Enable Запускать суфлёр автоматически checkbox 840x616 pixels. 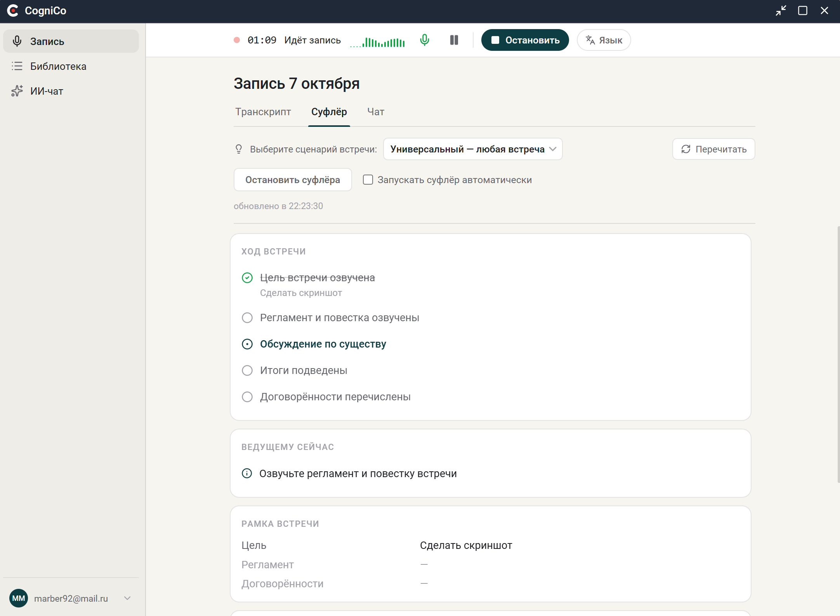368,180
